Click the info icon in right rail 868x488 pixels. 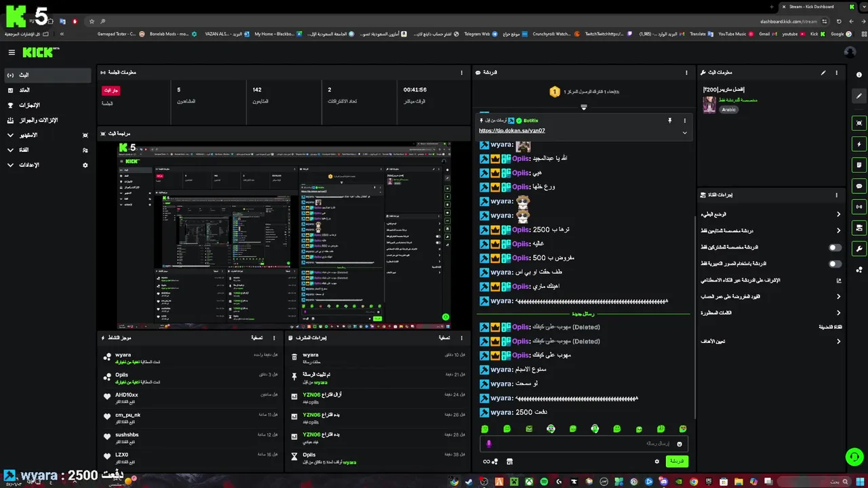click(859, 75)
